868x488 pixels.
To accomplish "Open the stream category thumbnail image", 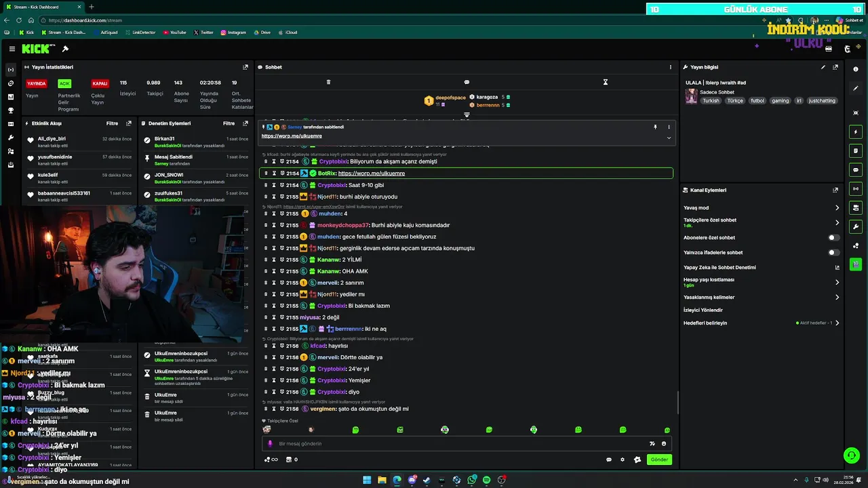I will click(691, 96).
